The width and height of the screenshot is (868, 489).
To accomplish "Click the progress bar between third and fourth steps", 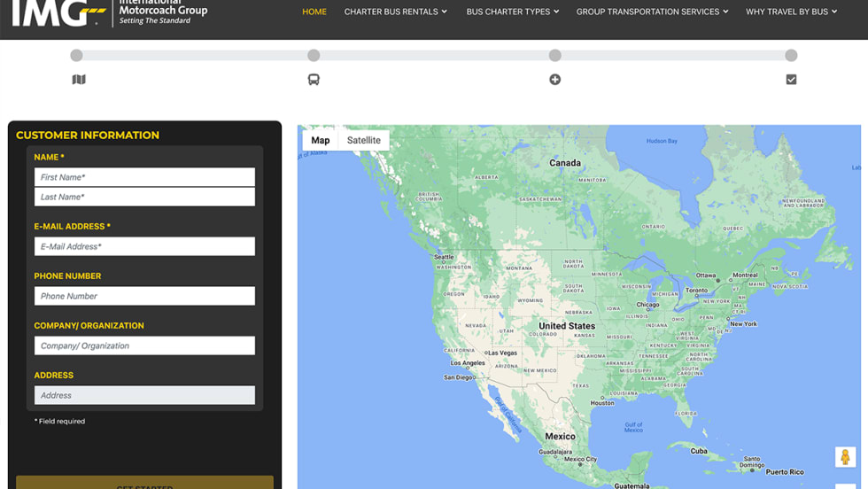I will coord(673,56).
